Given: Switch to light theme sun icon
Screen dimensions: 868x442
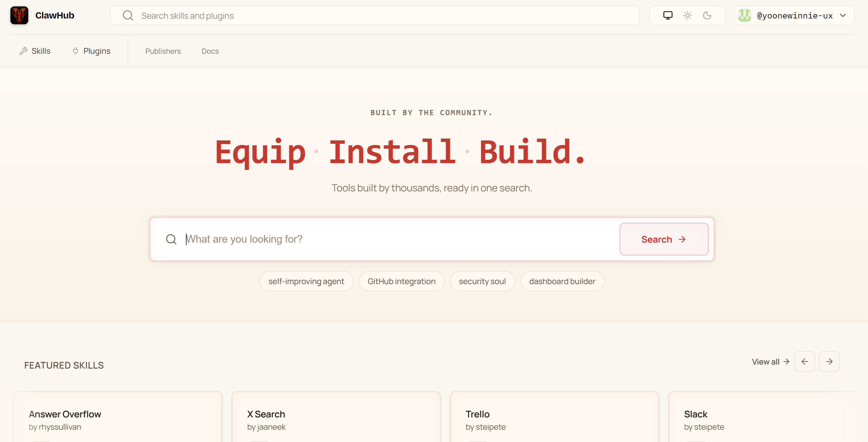Looking at the screenshot, I should click(x=687, y=16).
